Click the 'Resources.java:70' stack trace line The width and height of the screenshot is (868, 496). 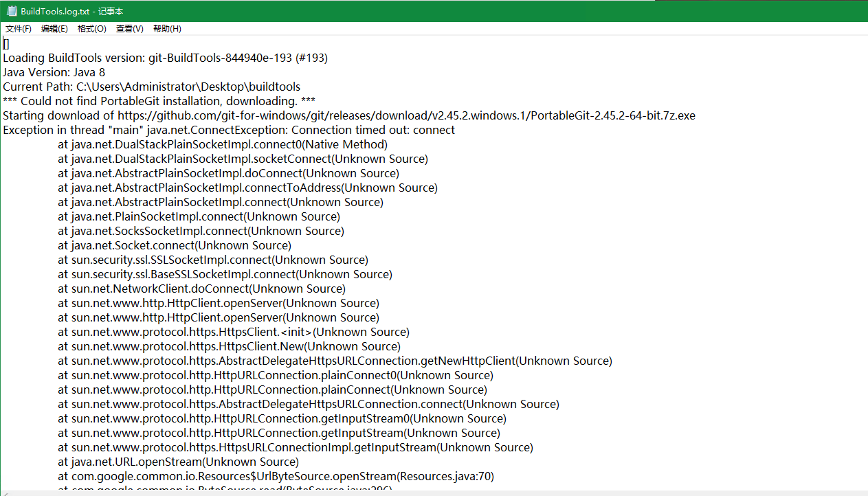point(276,476)
